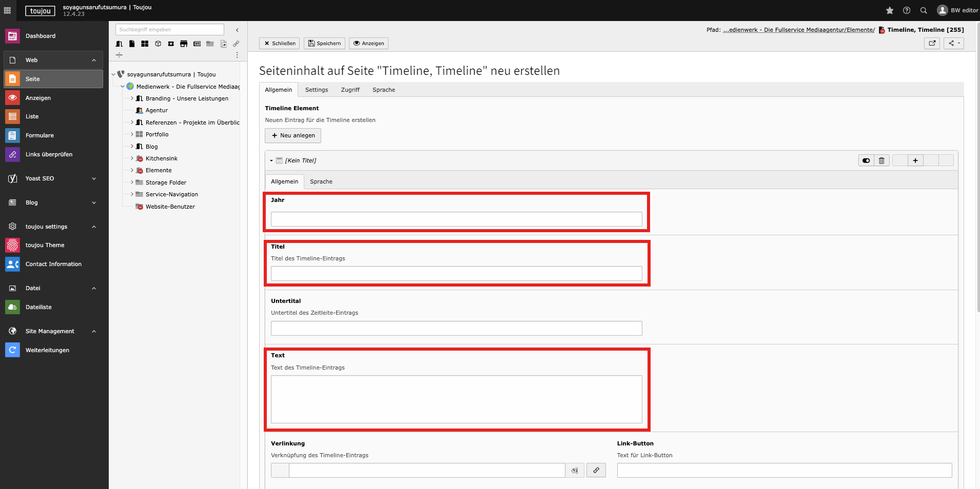Click the link browser icon beside Verlinkung field

[x=596, y=470]
